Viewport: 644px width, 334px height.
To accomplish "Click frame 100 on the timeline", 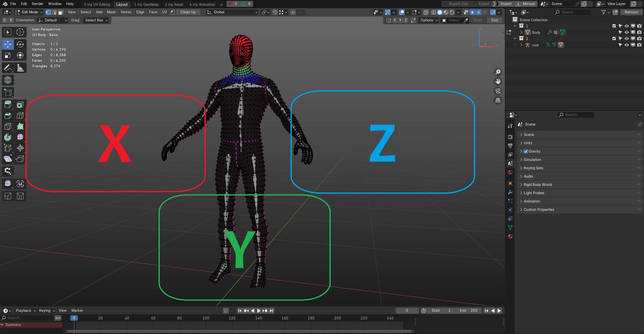I will tap(206, 318).
